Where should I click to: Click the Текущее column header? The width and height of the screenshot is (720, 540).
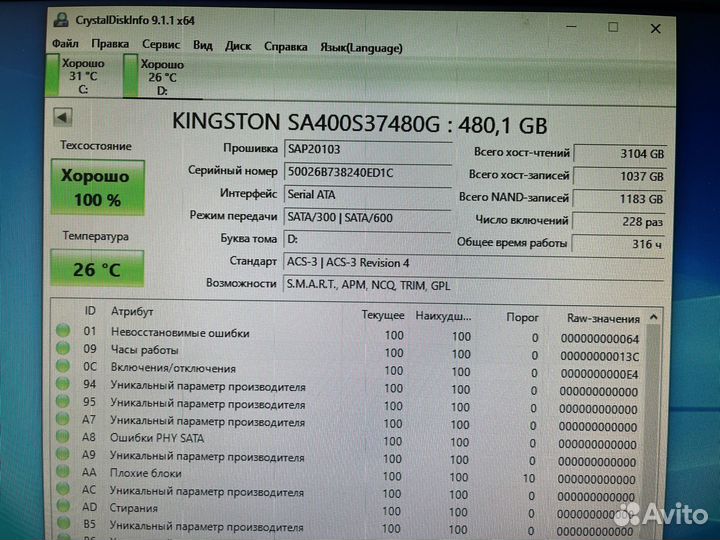382,315
